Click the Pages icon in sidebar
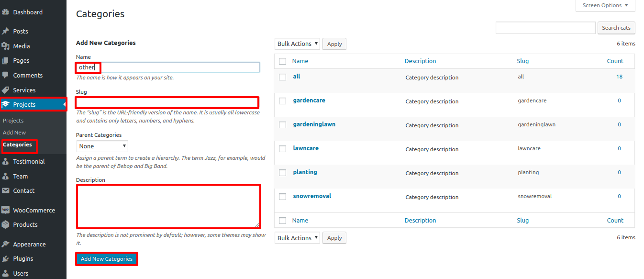This screenshot has width=644, height=279. coord(6,61)
